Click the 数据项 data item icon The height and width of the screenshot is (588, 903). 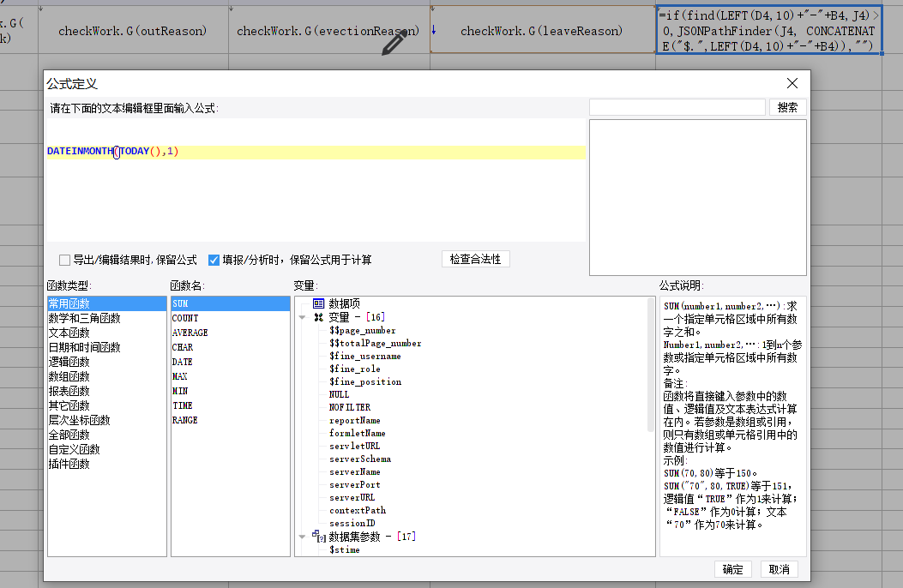(318, 303)
